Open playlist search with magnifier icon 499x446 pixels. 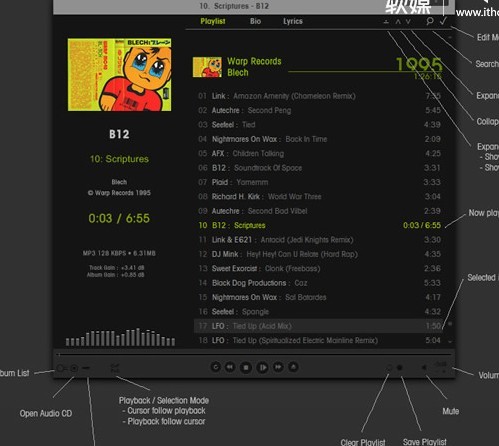tap(430, 21)
